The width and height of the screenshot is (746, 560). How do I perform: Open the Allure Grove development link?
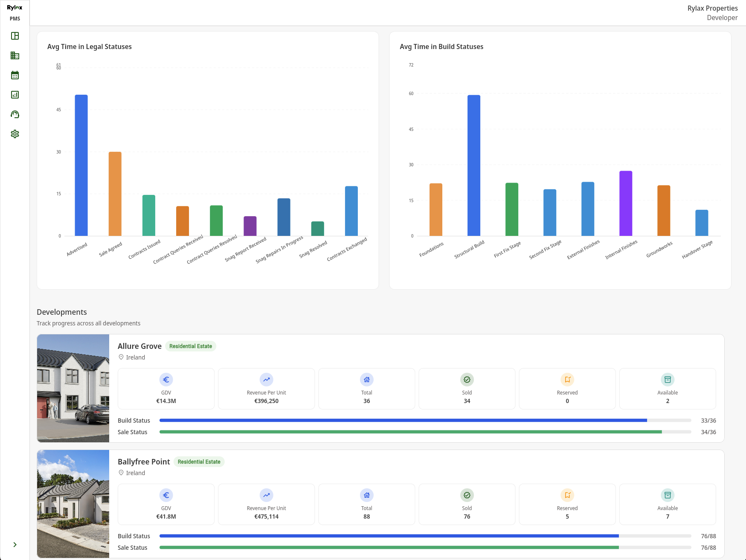coord(139,346)
